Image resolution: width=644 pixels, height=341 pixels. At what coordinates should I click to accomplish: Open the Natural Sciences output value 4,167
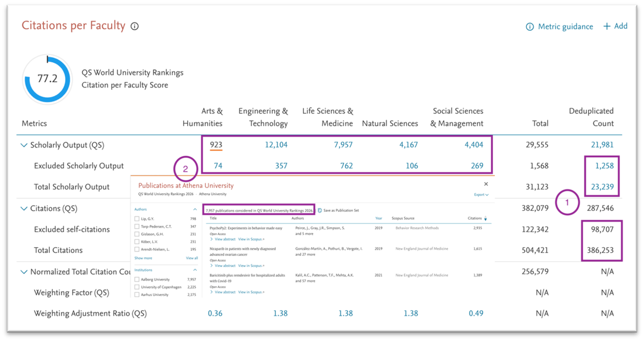pos(408,145)
